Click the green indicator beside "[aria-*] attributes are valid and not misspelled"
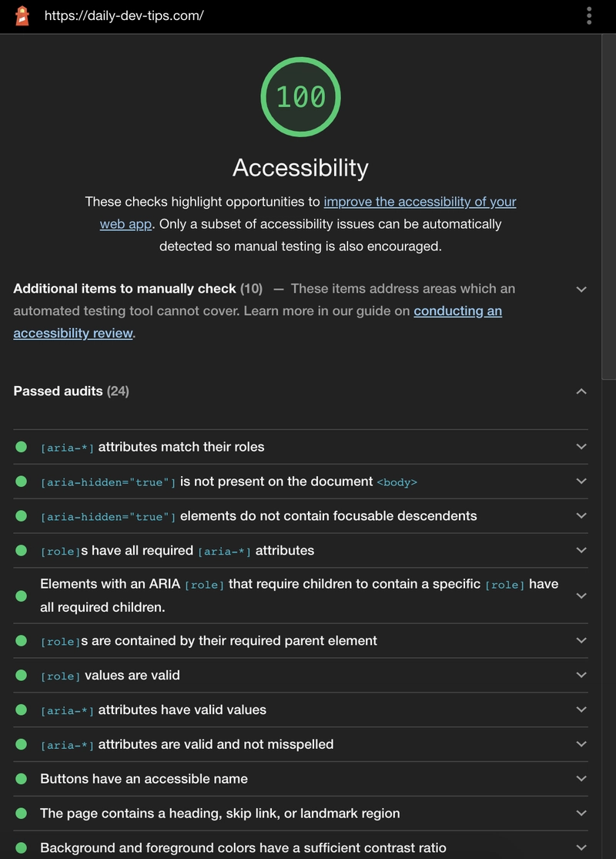 [x=21, y=744]
